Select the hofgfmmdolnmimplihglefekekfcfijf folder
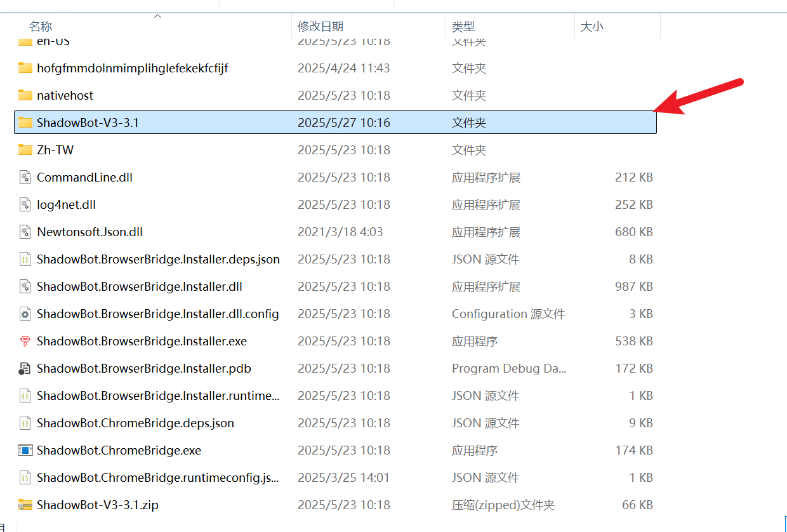Image resolution: width=787 pixels, height=532 pixels. [132, 68]
